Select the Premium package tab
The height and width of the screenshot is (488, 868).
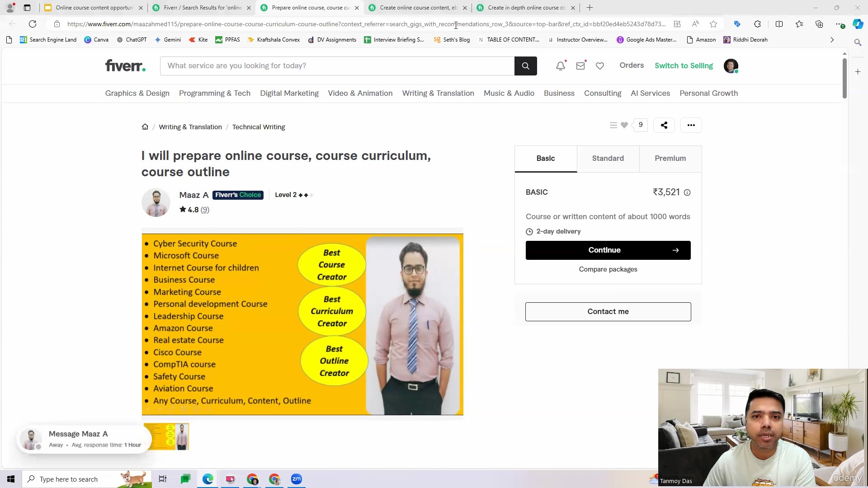pos(670,159)
